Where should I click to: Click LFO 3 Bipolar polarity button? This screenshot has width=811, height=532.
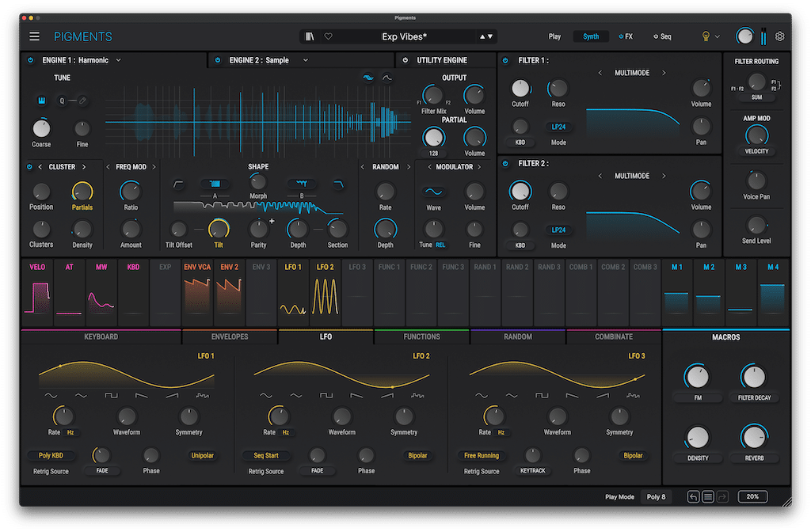[633, 455]
